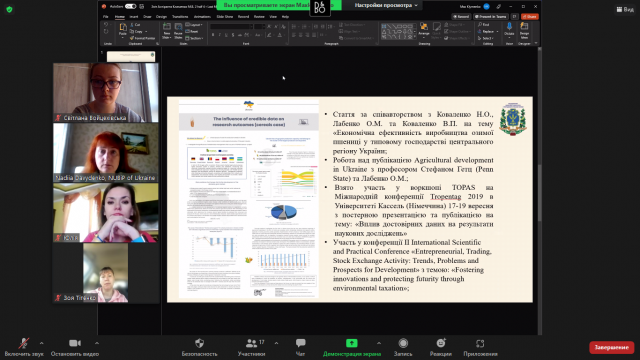Click the Undo icon in the ribbon
This screenshot has height=360, width=640.
[x=106, y=25]
